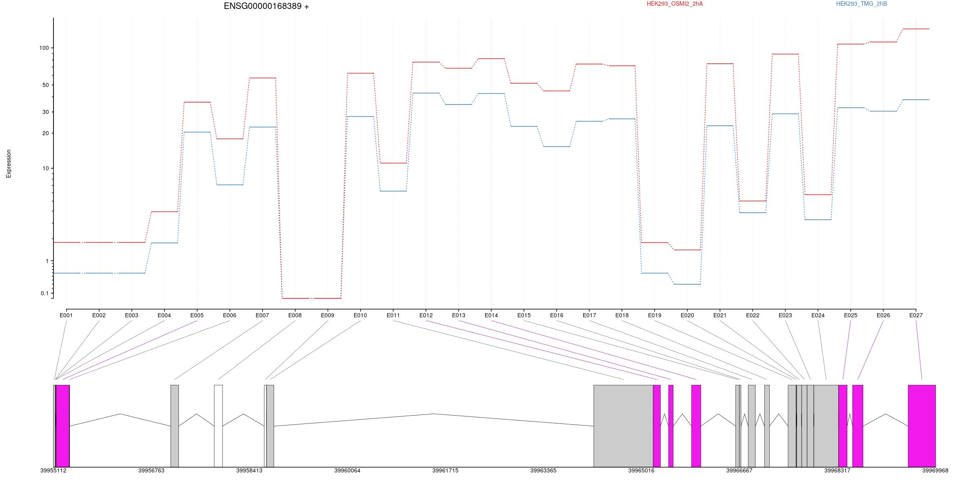This screenshot has height=490, width=980.
Task: Click exon label E016
Action: point(557,315)
